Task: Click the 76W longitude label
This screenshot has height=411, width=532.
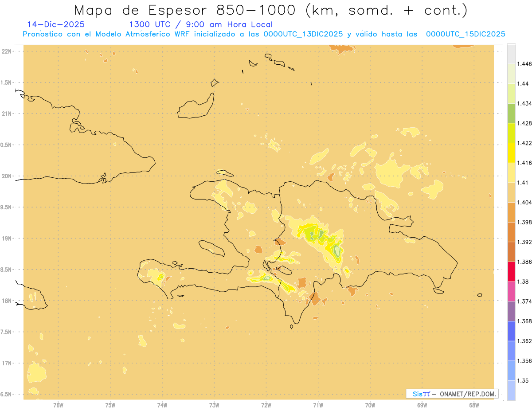Action: (x=58, y=404)
